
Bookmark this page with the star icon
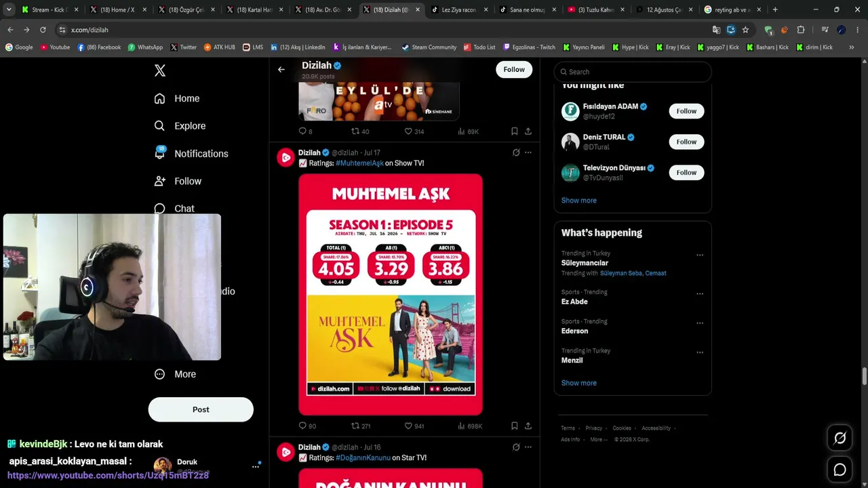(745, 30)
